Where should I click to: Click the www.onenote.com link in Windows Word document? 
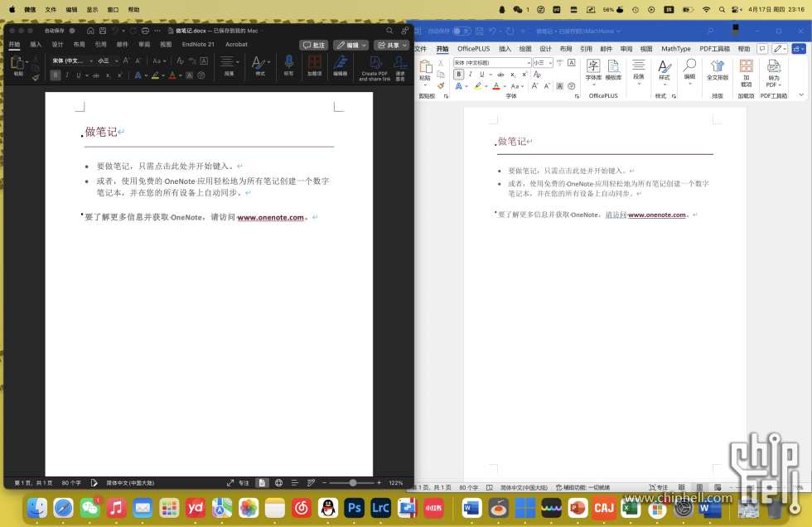click(656, 215)
